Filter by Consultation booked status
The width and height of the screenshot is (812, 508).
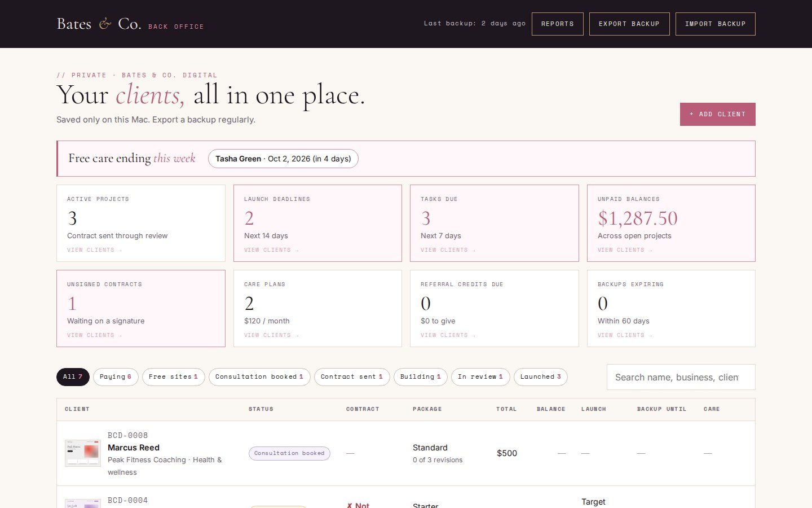point(259,377)
